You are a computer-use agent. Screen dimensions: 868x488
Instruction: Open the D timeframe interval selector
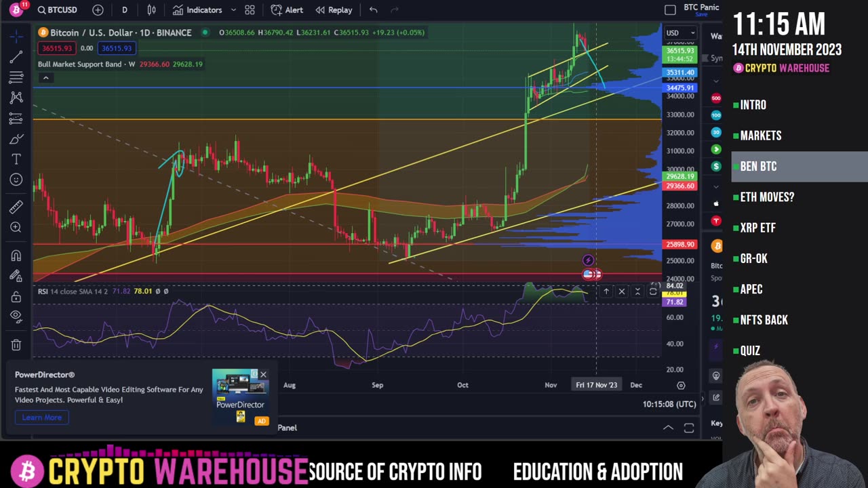[124, 9]
